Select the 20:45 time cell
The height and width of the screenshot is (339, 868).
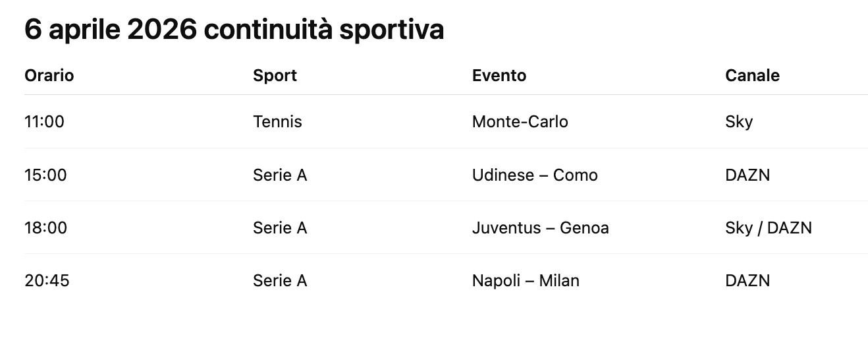pyautogui.click(x=47, y=280)
